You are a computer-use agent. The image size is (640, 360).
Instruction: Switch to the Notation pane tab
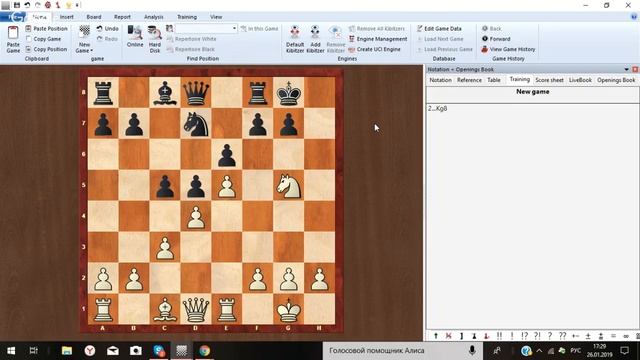point(440,80)
